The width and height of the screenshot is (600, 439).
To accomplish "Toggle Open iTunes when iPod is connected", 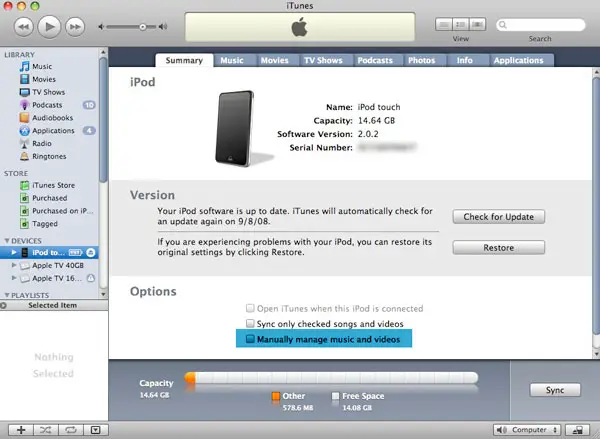I will click(251, 309).
